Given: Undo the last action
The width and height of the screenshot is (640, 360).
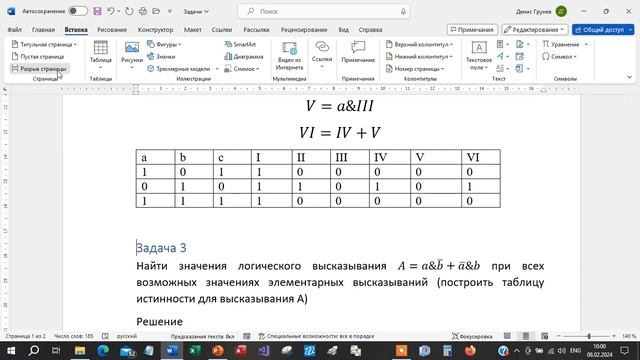Looking at the screenshot, I should point(111,11).
